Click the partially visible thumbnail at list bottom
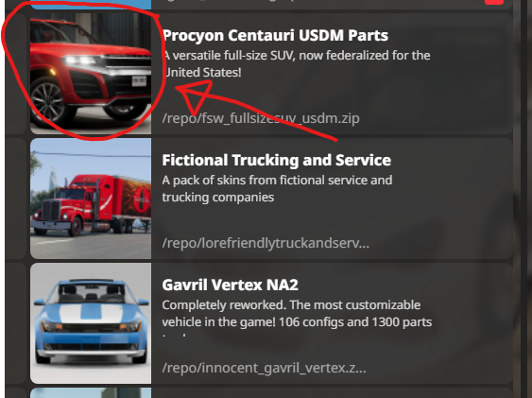Viewport: 532px width, 398px height. (x=91, y=393)
